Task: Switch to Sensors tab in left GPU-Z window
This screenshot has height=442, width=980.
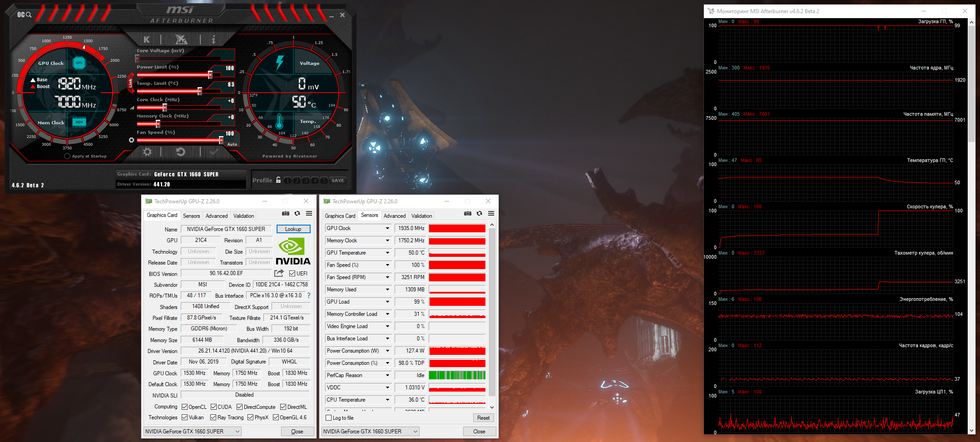Action: [191, 216]
